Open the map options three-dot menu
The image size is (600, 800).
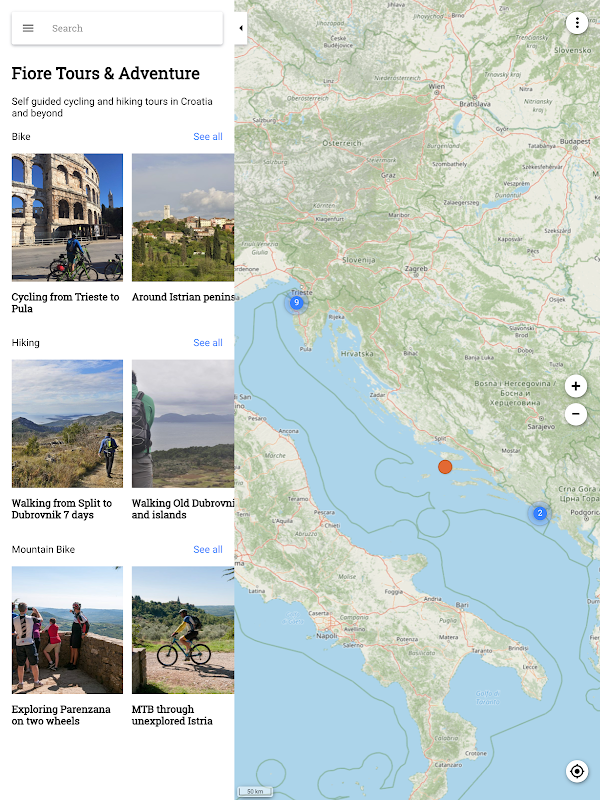point(577,23)
